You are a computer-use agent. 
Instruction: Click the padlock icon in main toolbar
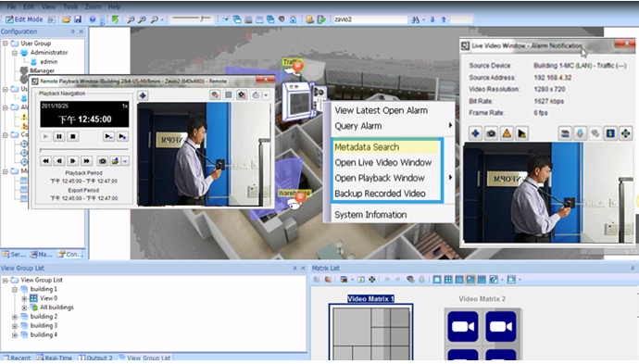293,19
